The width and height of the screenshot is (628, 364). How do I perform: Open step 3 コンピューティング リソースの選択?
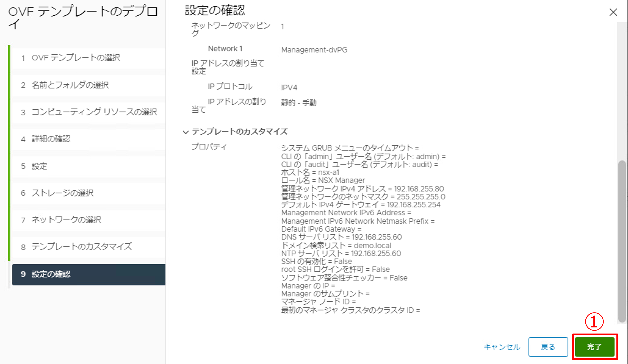tap(94, 112)
